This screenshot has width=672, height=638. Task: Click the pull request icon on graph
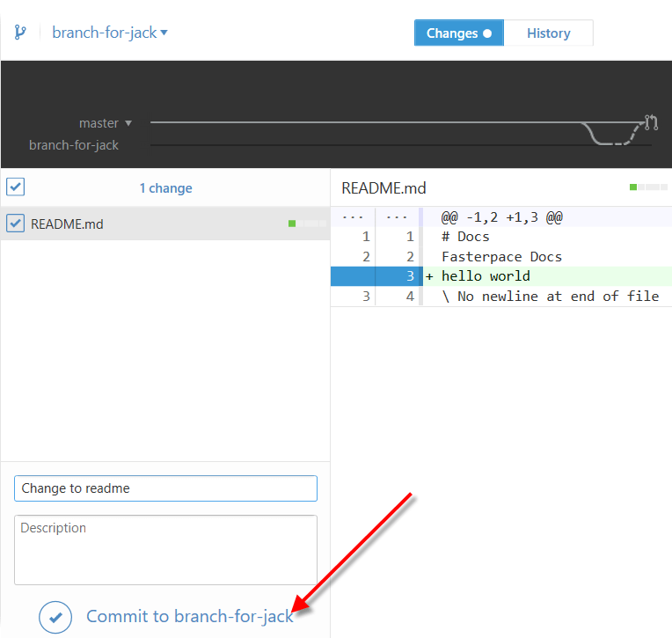[652, 122]
